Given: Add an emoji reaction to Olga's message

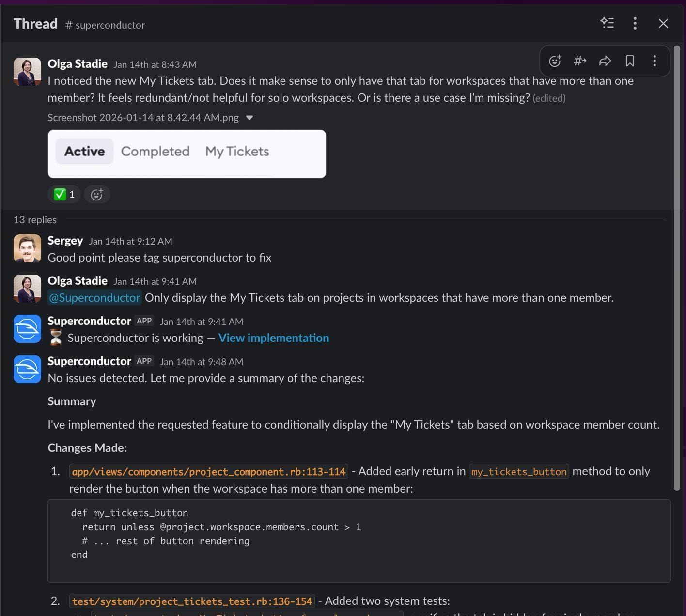Looking at the screenshot, I should [555, 61].
